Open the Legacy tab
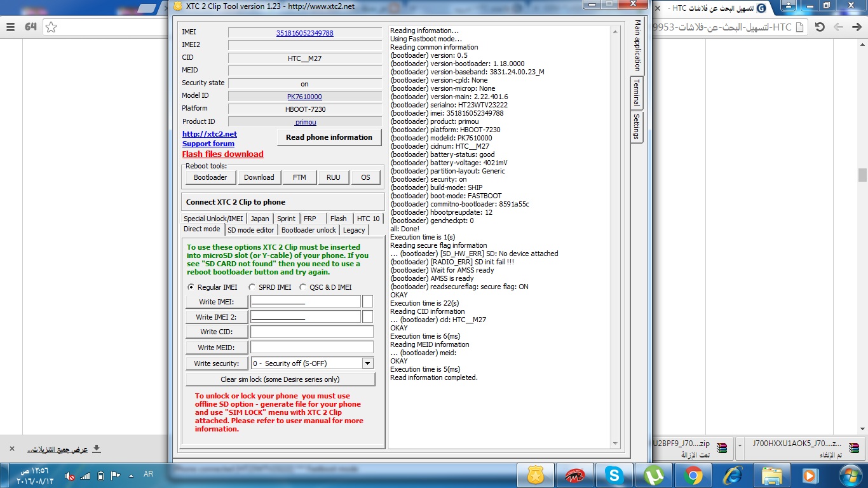Screen dimensions: 868x488 coord(354,230)
